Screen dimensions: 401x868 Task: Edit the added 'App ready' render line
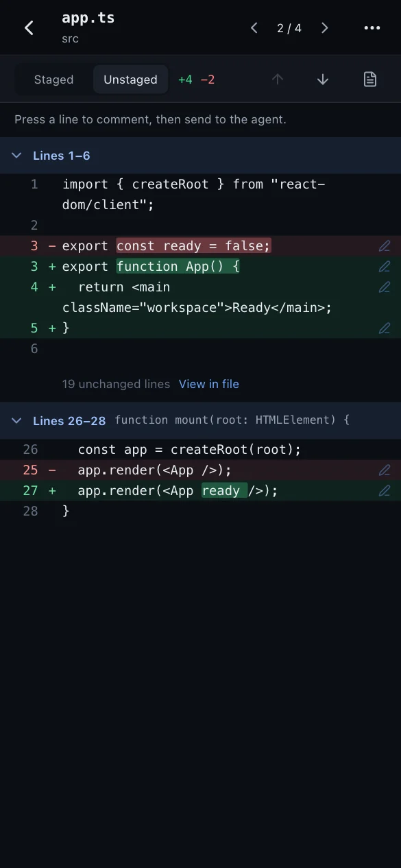pyautogui.click(x=385, y=490)
